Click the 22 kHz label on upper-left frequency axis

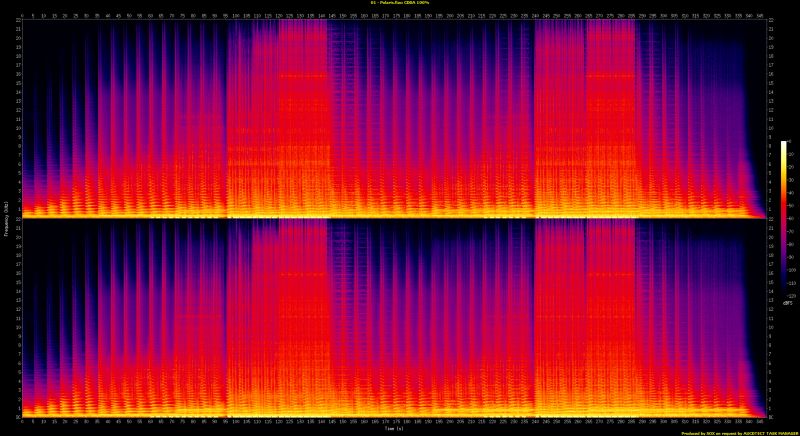[x=15, y=22]
